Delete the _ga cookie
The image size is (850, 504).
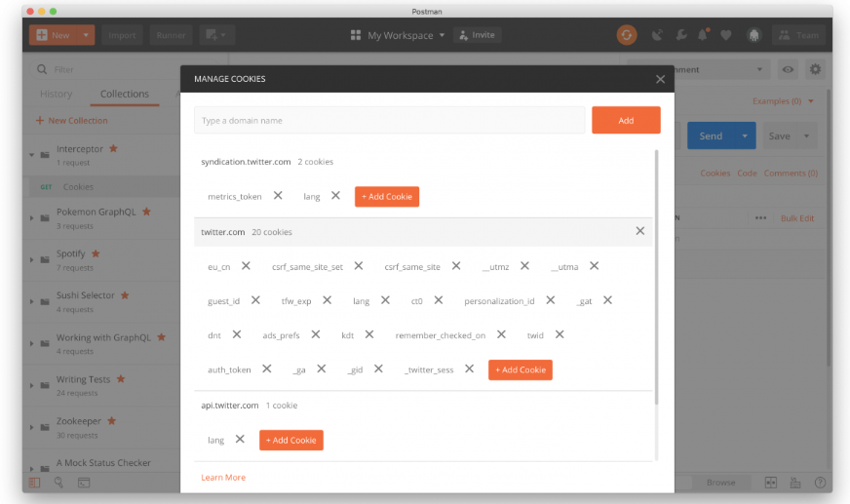point(322,368)
